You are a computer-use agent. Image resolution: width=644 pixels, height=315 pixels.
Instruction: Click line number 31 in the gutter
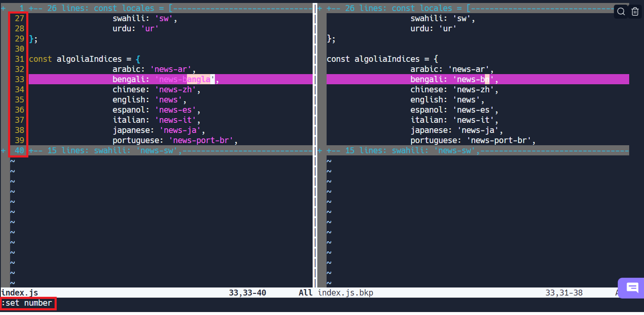19,59
